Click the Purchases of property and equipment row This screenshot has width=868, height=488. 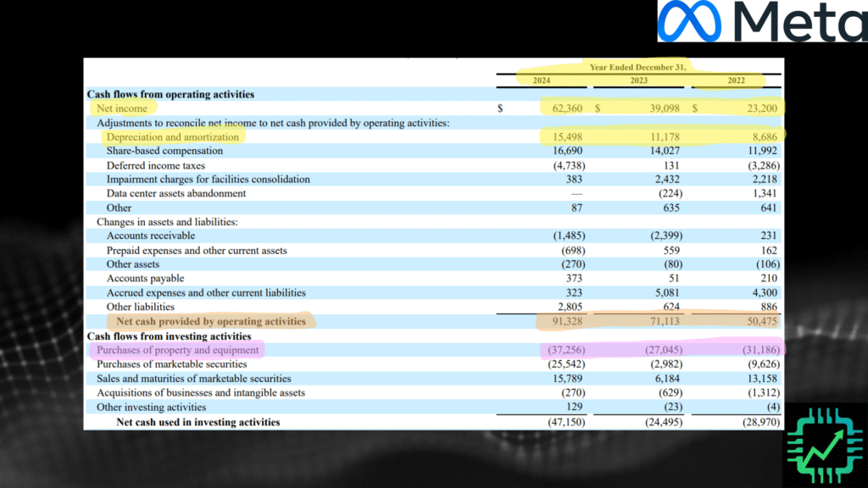(x=176, y=349)
